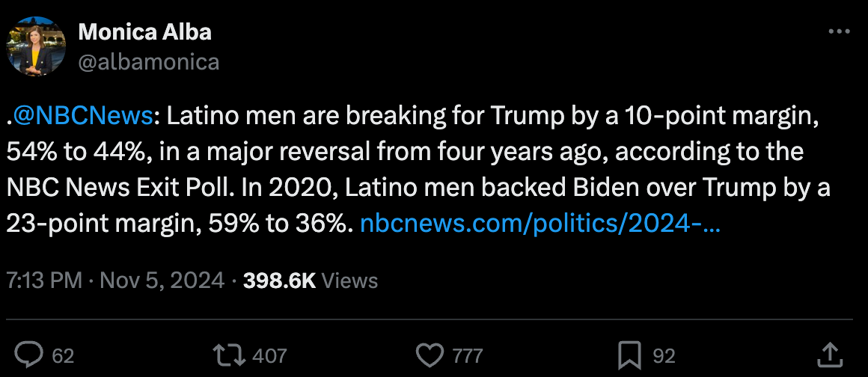Click the Nov 5, 2024 date
868x377 pixels.
[x=162, y=281]
